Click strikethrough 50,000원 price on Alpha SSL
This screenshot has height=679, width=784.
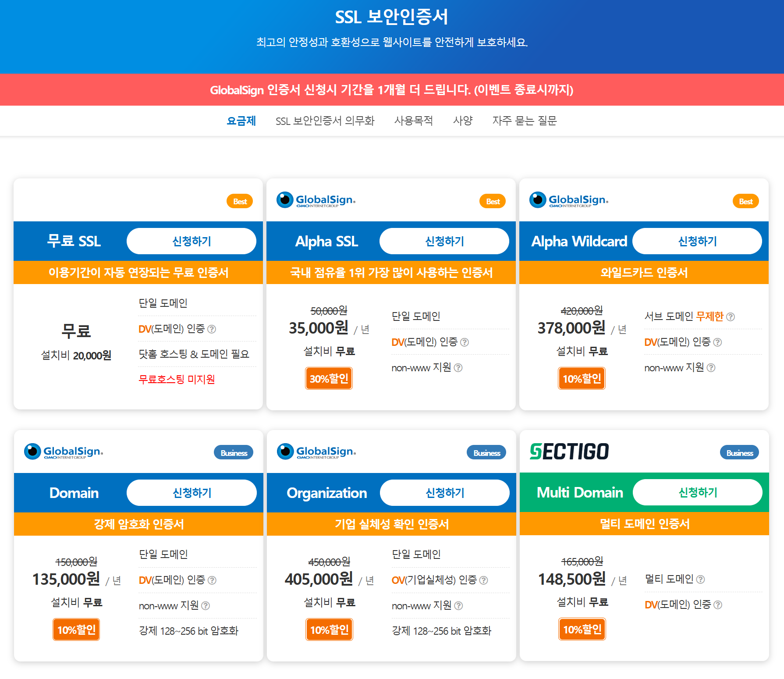pos(329,311)
